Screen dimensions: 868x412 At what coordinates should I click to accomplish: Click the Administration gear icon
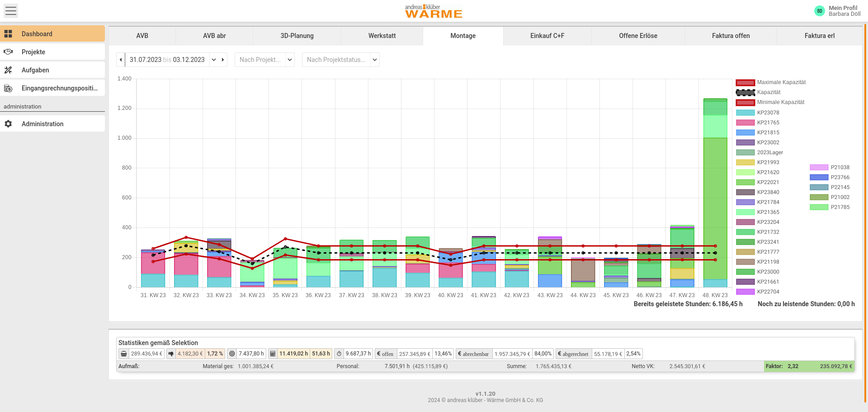click(8, 124)
